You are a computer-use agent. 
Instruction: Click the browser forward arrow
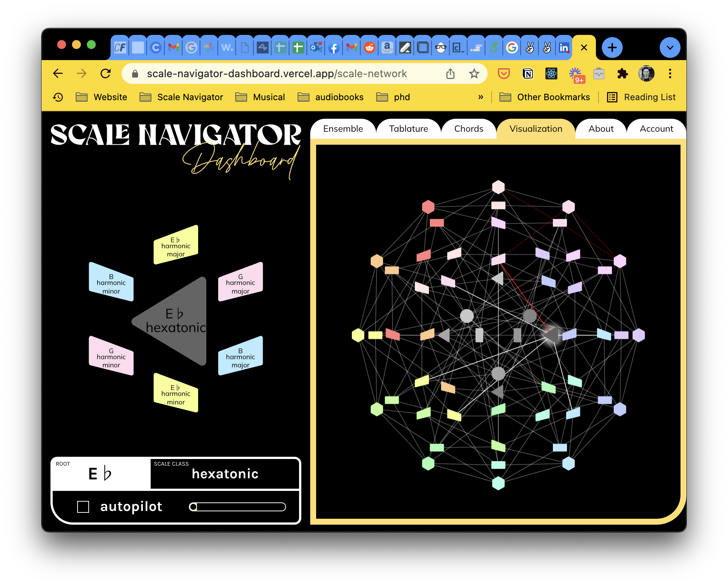coord(82,73)
